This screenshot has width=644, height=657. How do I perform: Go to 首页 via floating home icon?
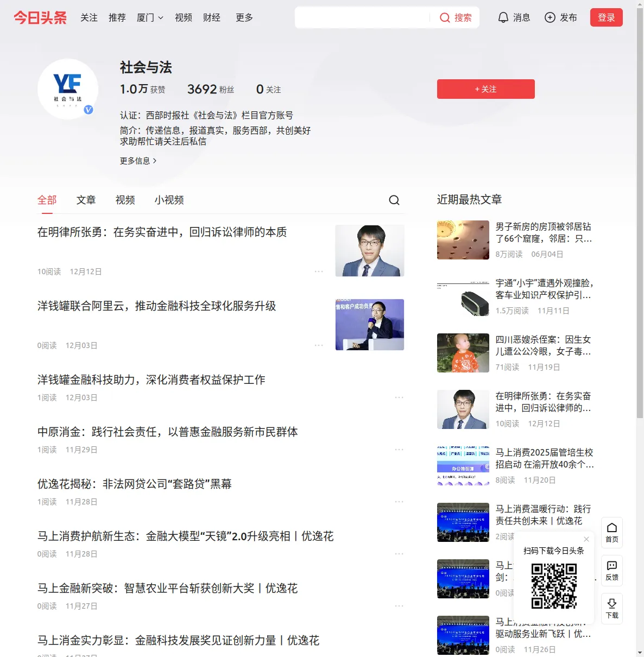[612, 533]
